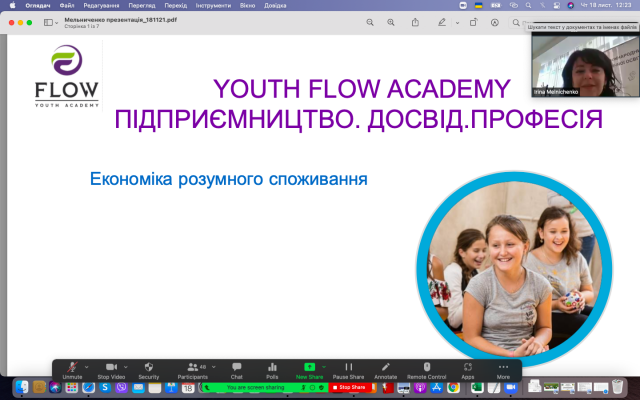This screenshot has width=640, height=400.
Task: Open Calendar from the Dock
Action: click(188, 387)
